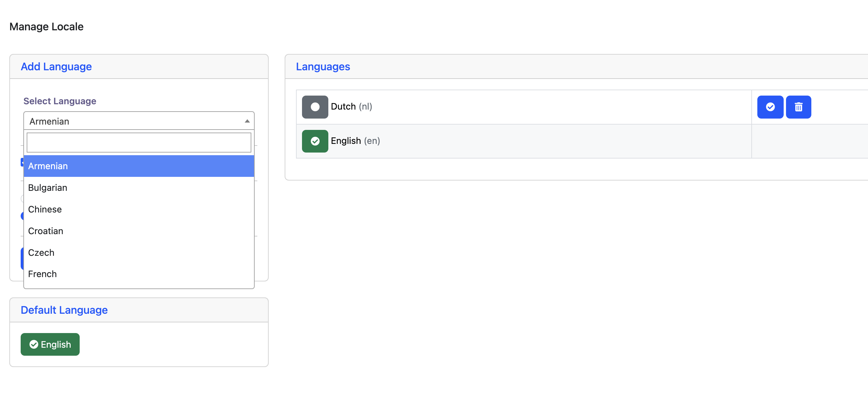This screenshot has width=868, height=395.
Task: Select French in the language dropdown
Action: pyautogui.click(x=139, y=274)
